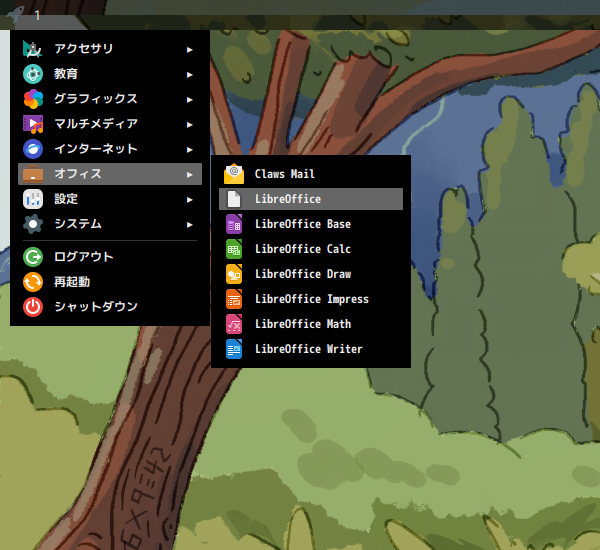Select workspace 1 in the top panel
The width and height of the screenshot is (600, 550).
[37, 16]
